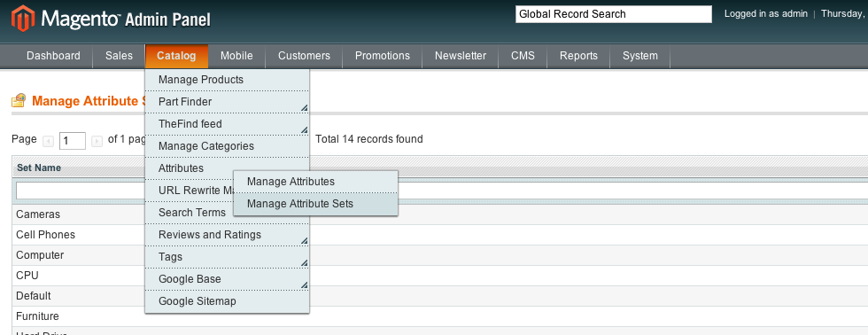This screenshot has height=335, width=868.
Task: Open the Dashboard menu
Action: [x=53, y=56]
